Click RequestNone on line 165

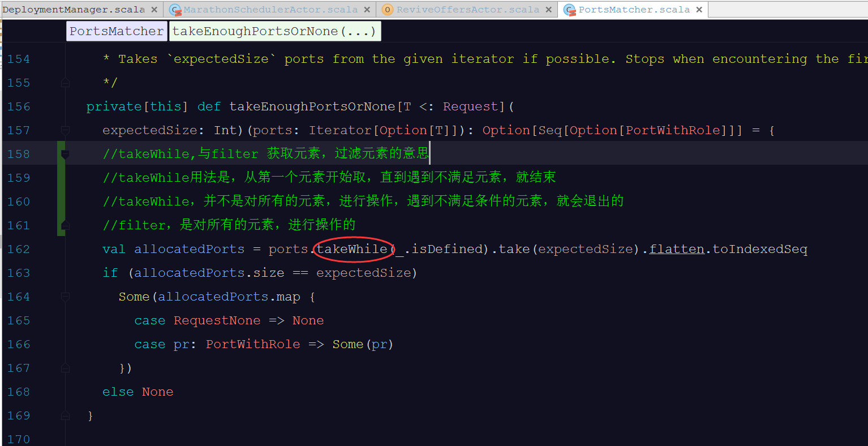click(x=217, y=320)
